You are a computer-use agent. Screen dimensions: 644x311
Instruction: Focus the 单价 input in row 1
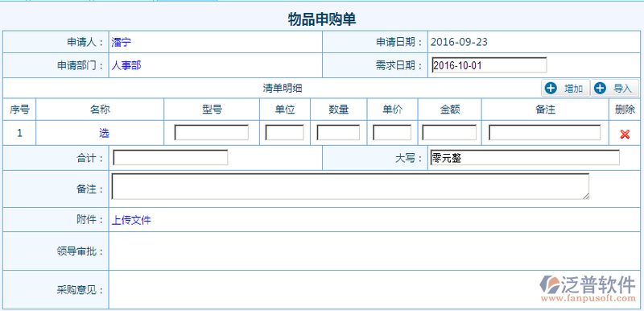(392, 133)
